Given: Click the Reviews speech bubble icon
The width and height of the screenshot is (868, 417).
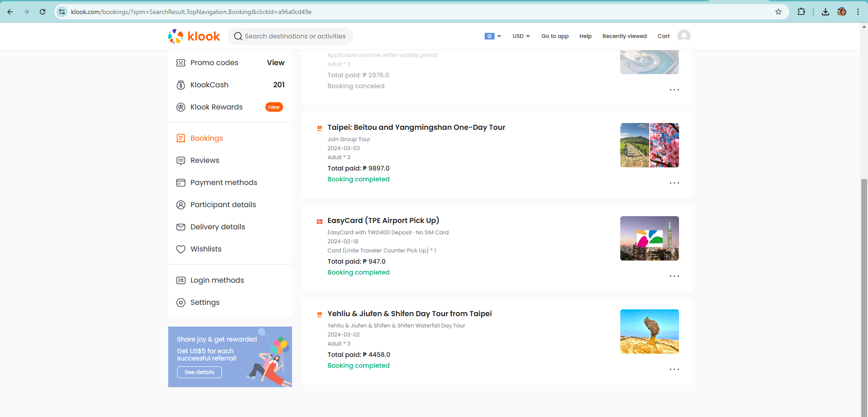Looking at the screenshot, I should 181,161.
